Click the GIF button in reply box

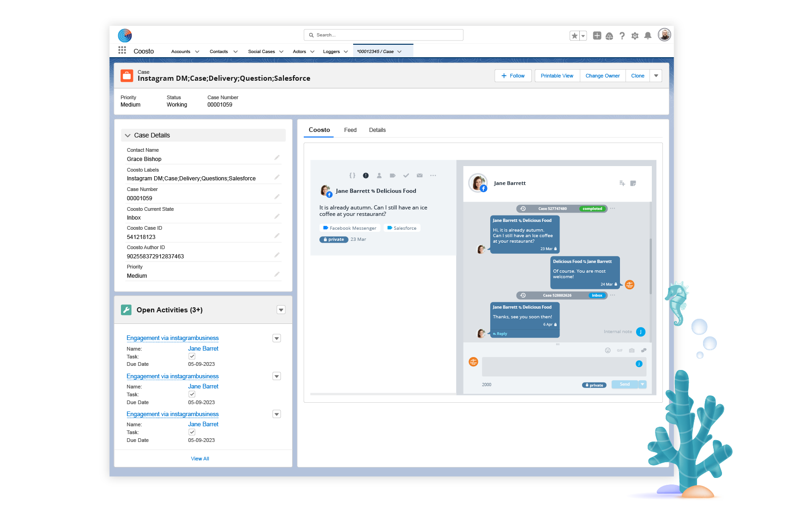(x=620, y=350)
